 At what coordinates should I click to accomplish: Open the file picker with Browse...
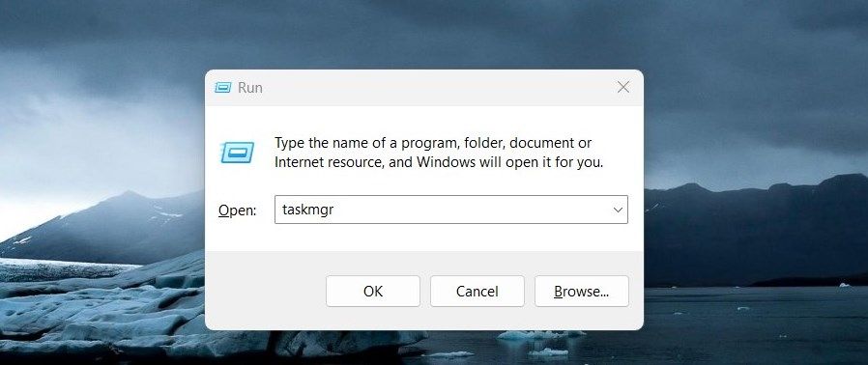(x=582, y=291)
